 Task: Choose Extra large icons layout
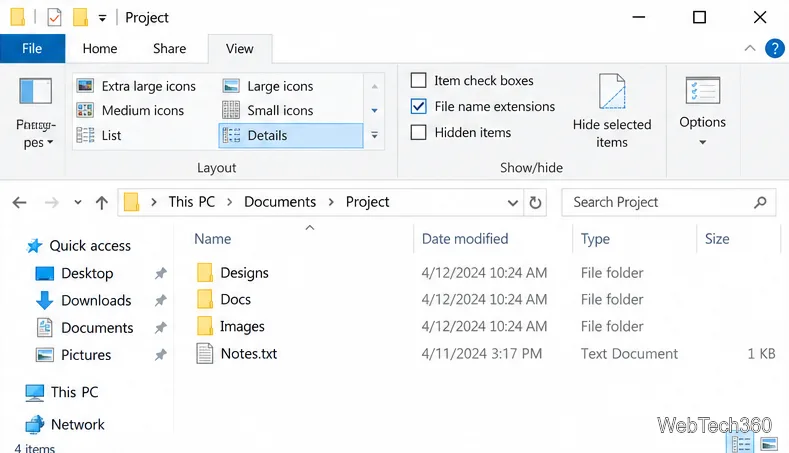point(136,86)
